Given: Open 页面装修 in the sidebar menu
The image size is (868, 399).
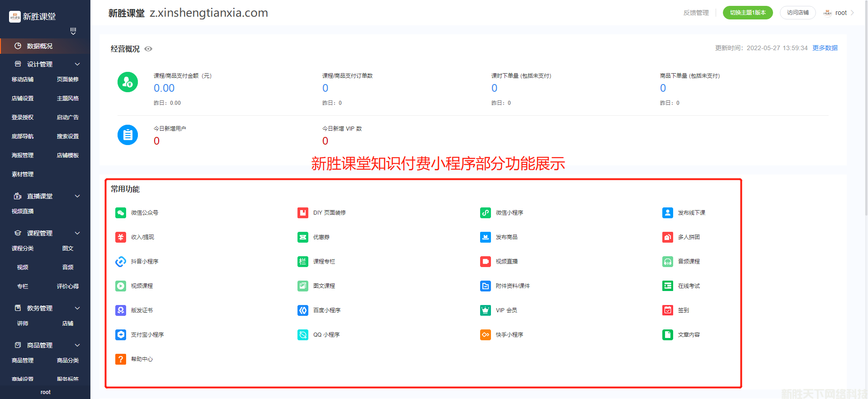Looking at the screenshot, I should tap(68, 80).
